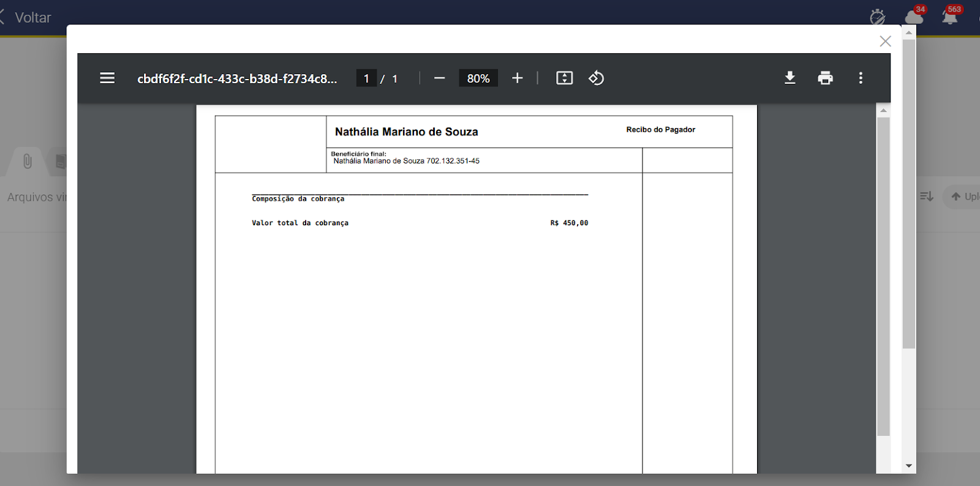Viewport: 980px width, 486px height.
Task: Switch to the paperclip attachments tab
Action: [27, 162]
